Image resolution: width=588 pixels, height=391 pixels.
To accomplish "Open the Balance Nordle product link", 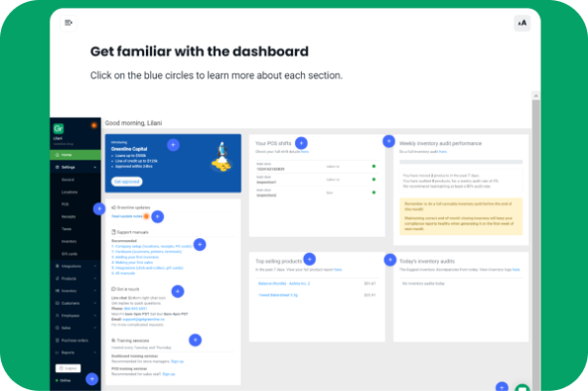I will click(x=284, y=284).
